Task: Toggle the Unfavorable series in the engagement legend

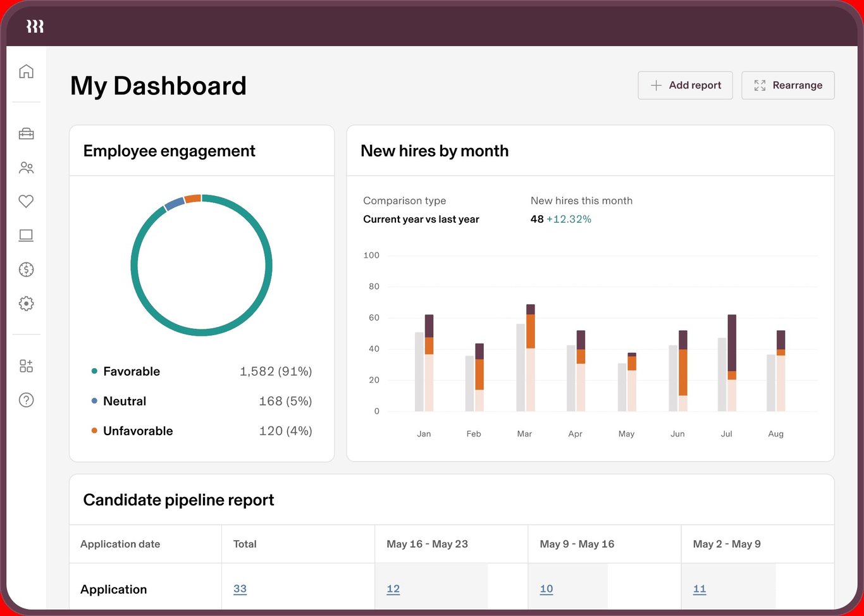Action: tap(138, 431)
